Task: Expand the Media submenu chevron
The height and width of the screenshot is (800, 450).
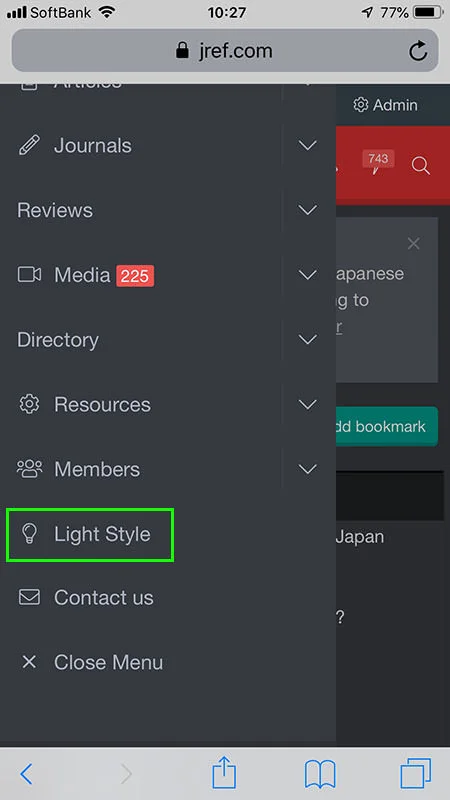Action: click(x=308, y=275)
